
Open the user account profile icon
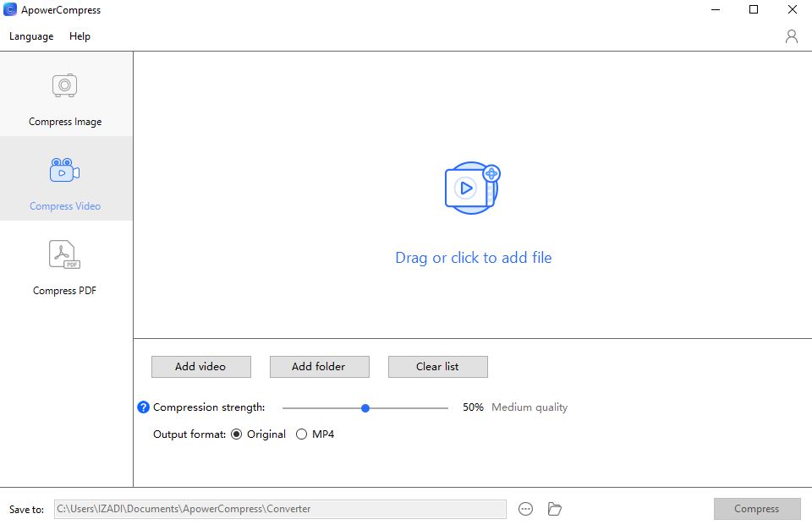pos(792,36)
